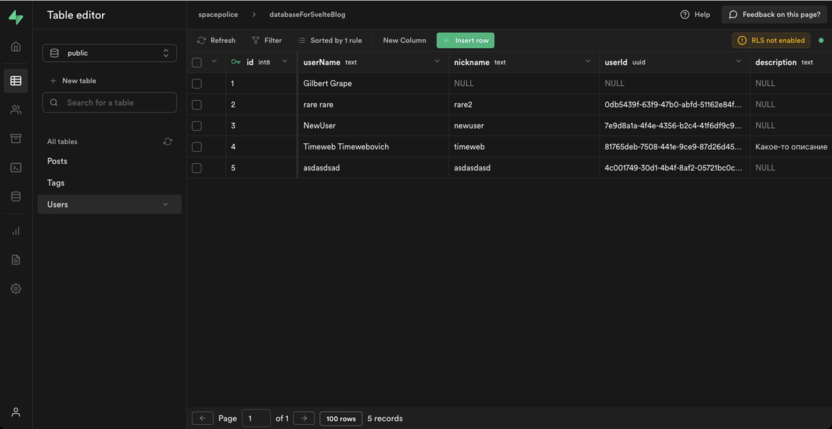
Task: Open the public schema dropdown
Action: pos(110,53)
